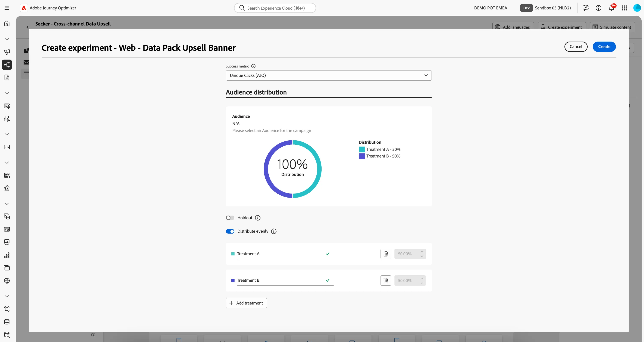
Task: Show info about Success metric
Action: click(x=253, y=66)
